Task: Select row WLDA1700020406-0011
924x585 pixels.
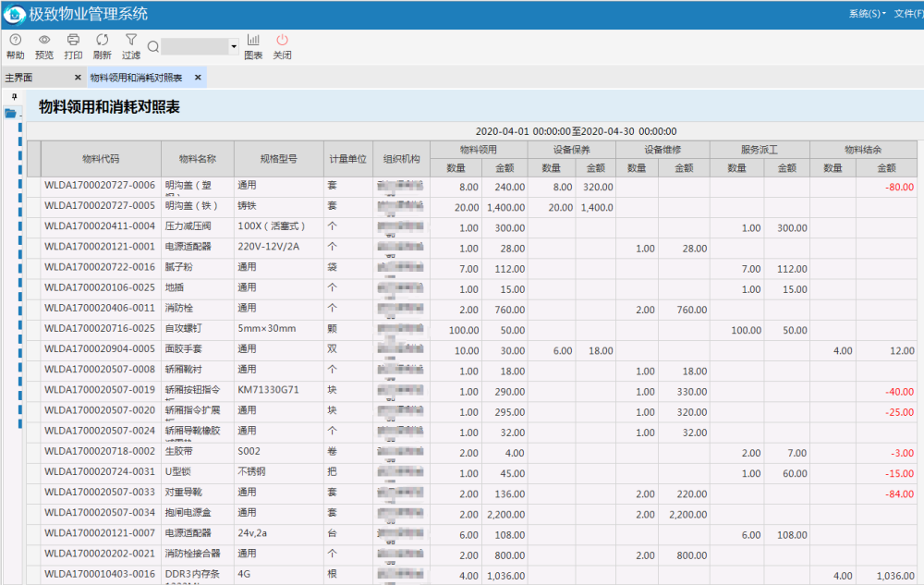Action: point(472,310)
